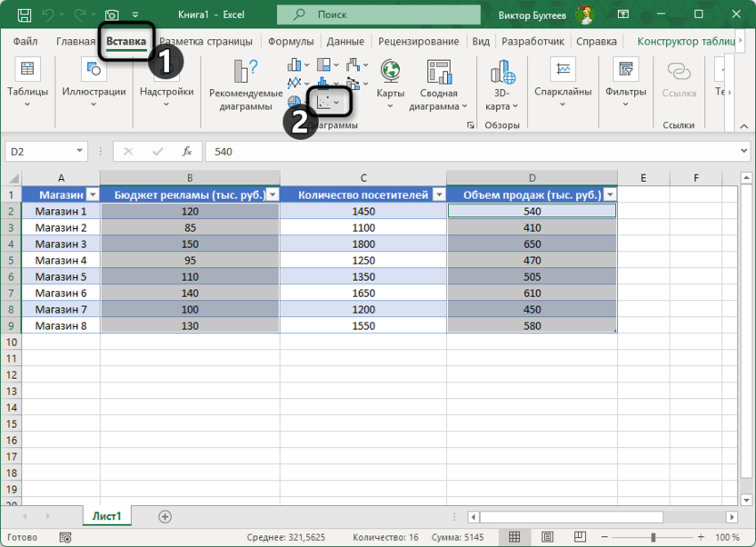The height and width of the screenshot is (547, 756).
Task: Switch to the Данные tab
Action: pos(345,42)
